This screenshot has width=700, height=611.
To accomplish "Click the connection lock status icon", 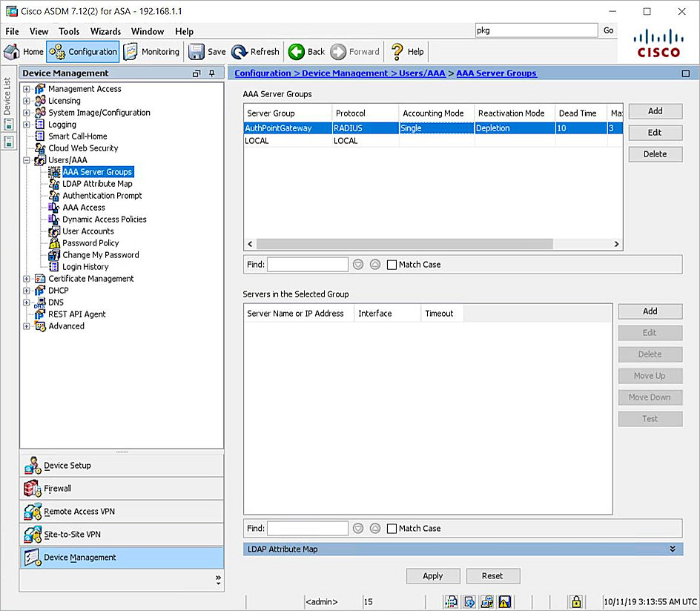I will (x=576, y=601).
